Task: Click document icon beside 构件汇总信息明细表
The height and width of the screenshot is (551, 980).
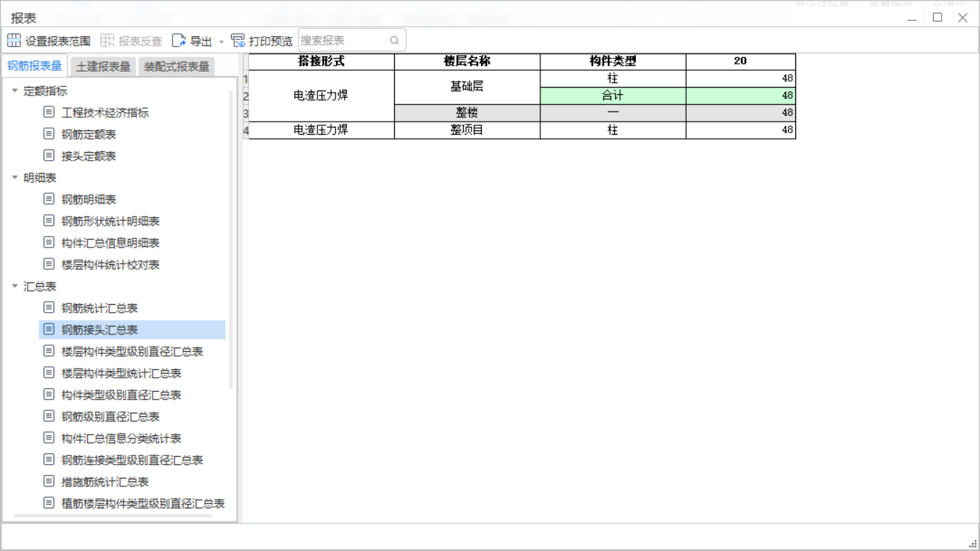Action: [x=49, y=243]
